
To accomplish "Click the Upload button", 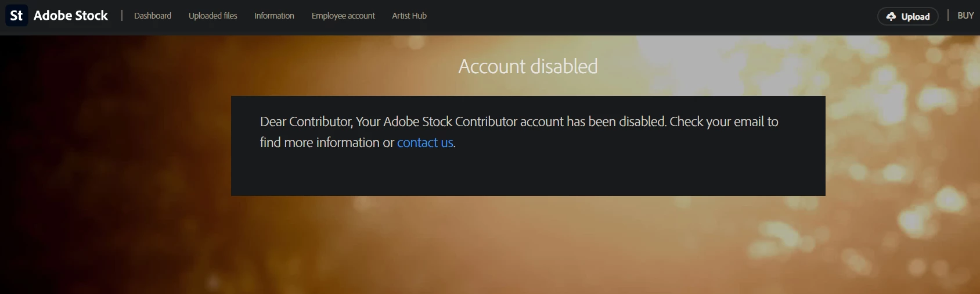I will (x=908, y=16).
